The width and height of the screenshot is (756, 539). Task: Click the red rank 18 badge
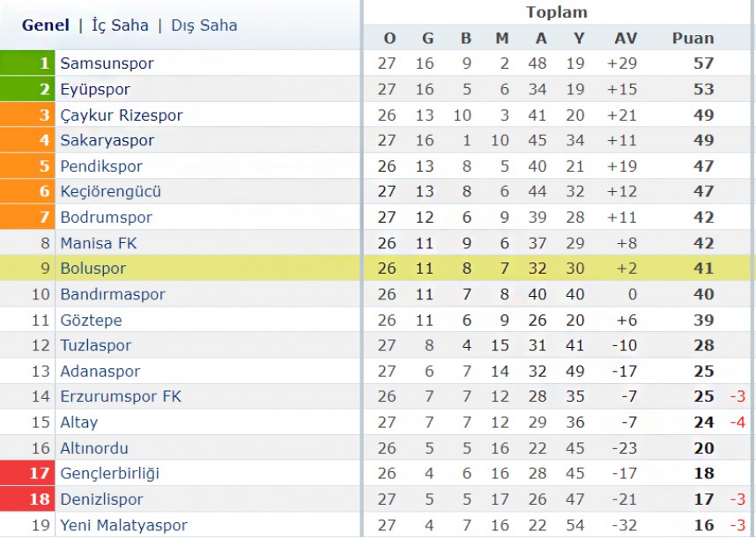tap(27, 499)
